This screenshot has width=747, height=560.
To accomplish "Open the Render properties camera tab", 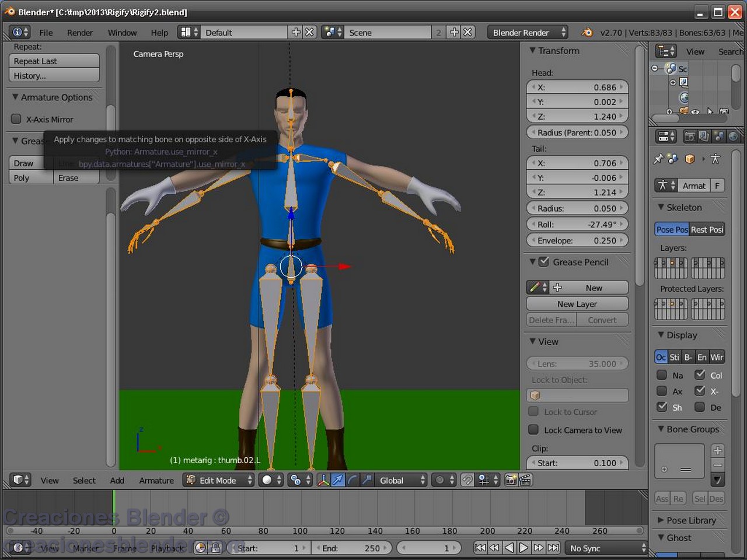I will [x=690, y=136].
